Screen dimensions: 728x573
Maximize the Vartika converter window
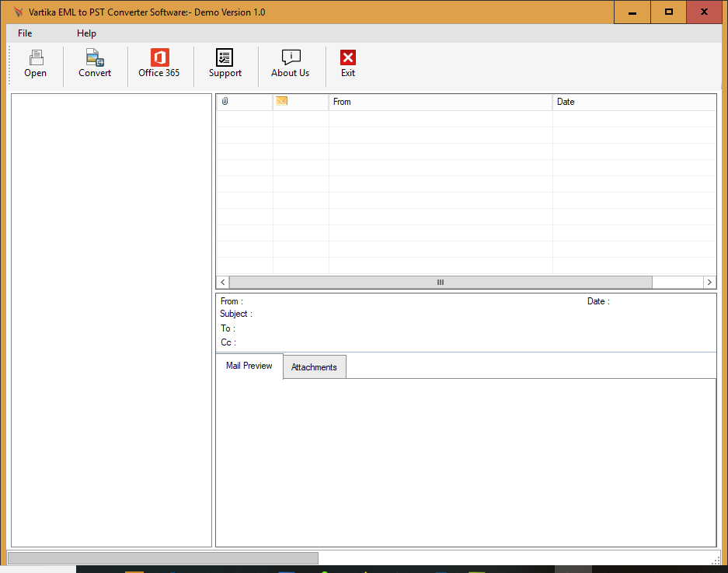coord(669,12)
